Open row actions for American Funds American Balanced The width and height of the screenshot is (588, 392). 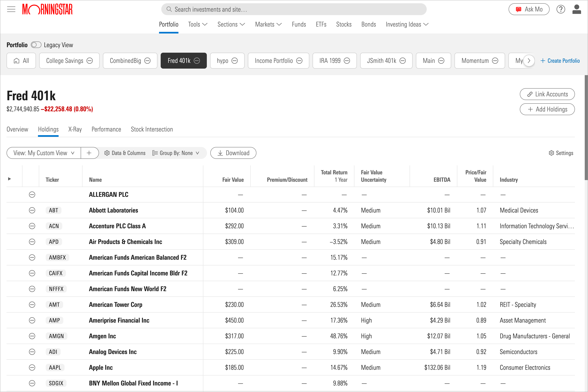[32, 258]
